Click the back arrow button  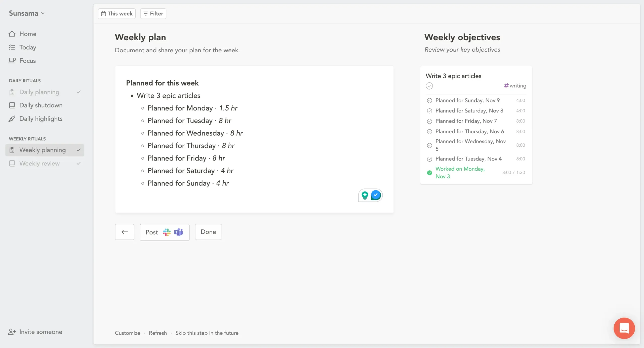coord(125,232)
